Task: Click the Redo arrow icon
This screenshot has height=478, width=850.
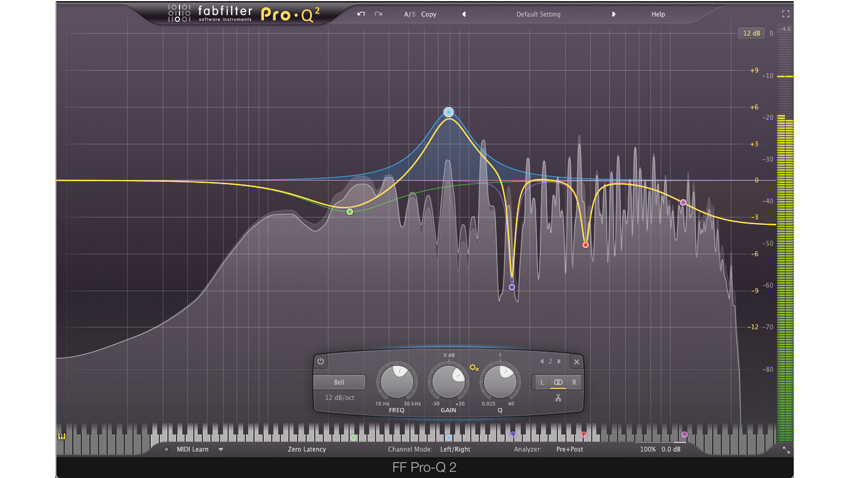Action: [x=378, y=14]
